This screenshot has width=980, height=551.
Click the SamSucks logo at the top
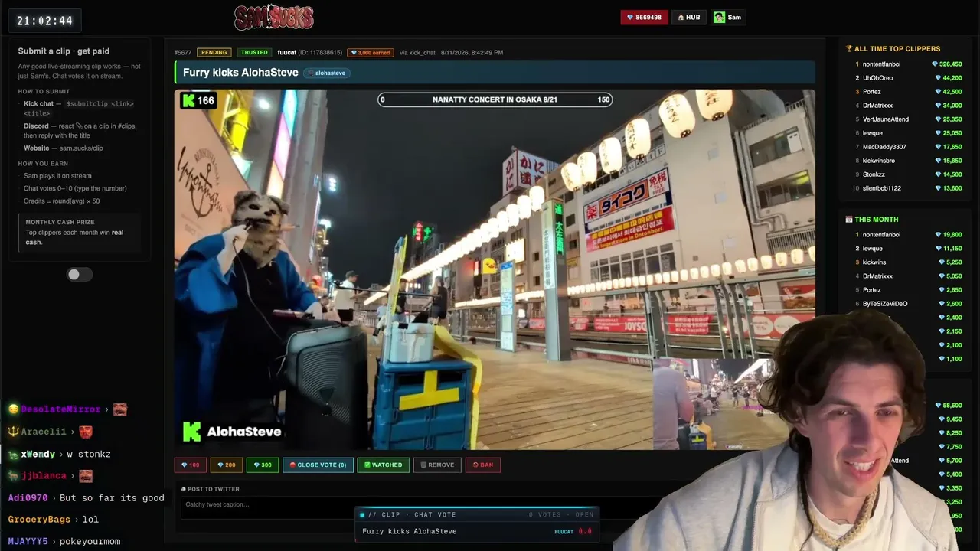tap(274, 17)
